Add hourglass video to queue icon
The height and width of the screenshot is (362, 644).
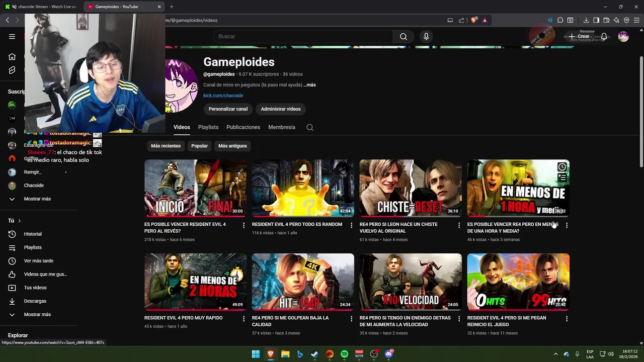tap(562, 177)
